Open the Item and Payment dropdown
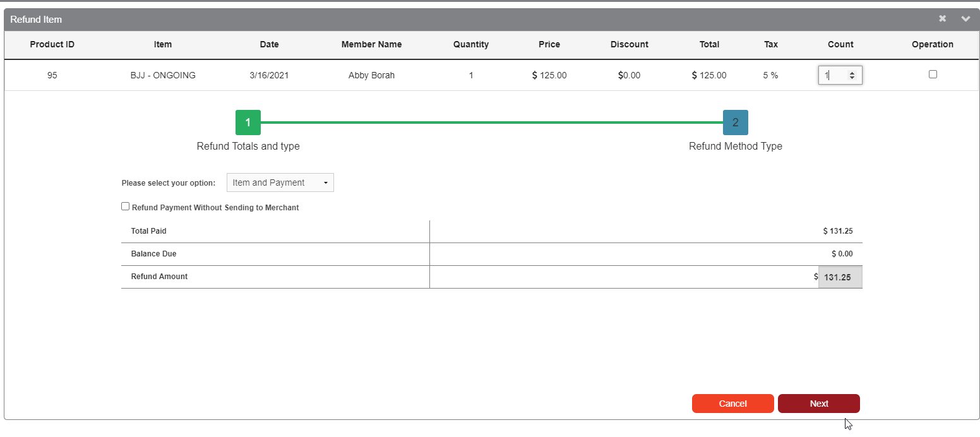Image resolution: width=980 pixels, height=437 pixels. tap(280, 183)
